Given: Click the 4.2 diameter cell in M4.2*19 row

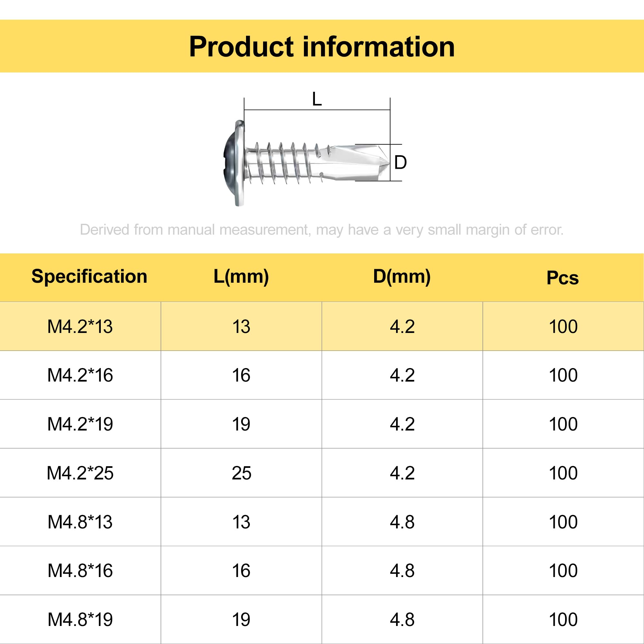Looking at the screenshot, I should (402, 424).
